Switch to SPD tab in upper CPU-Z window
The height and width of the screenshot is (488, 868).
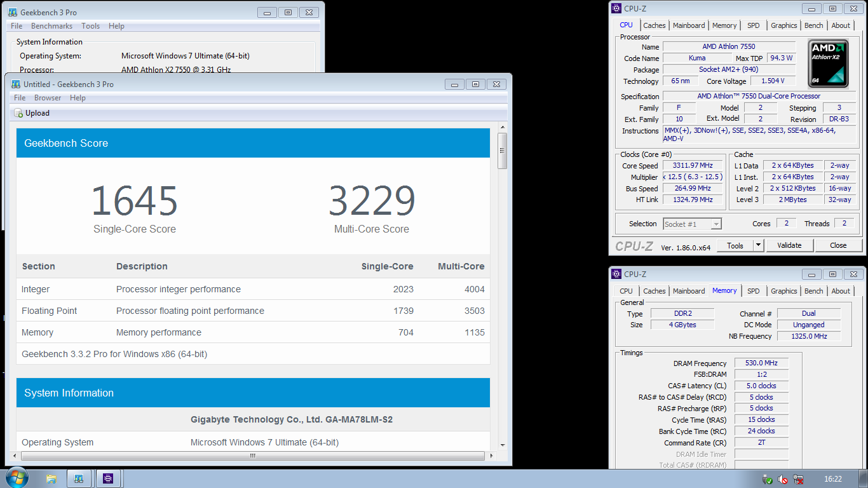click(753, 25)
